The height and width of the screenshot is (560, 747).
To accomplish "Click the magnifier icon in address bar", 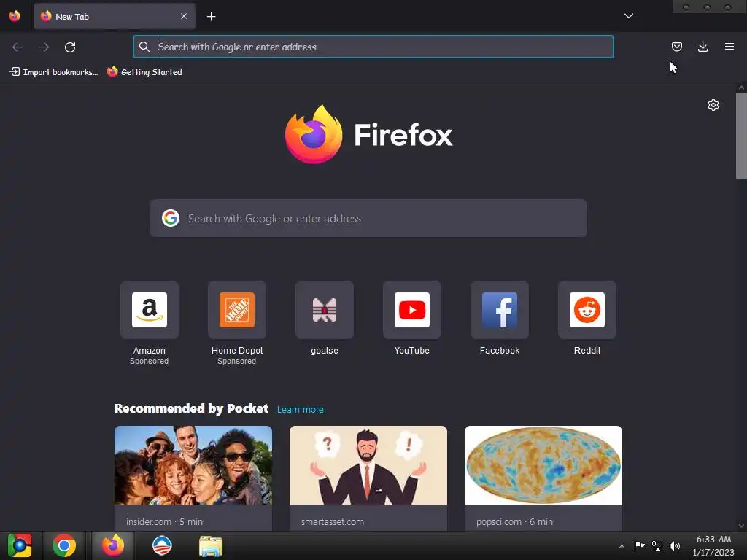I will 144,47.
